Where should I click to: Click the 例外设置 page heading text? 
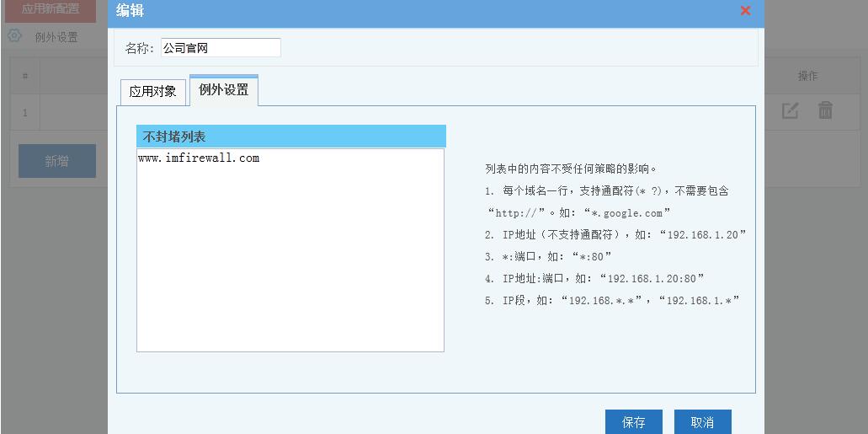pos(56,37)
